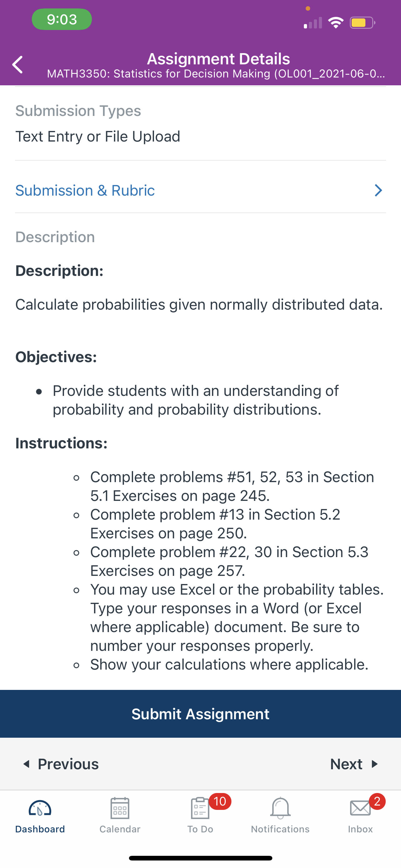Tap the To Do badge showing 10
Screen dimensions: 401x868
coord(220,801)
